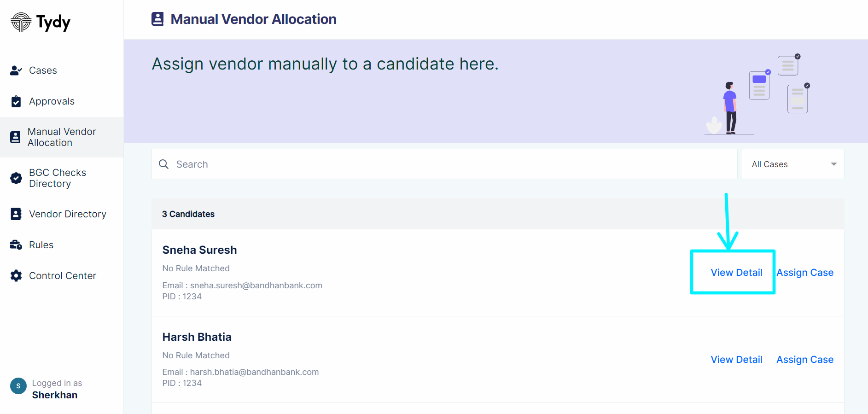Viewport: 868px width, 414px height.
Task: Expand the All Cases dropdown
Action: 792,164
